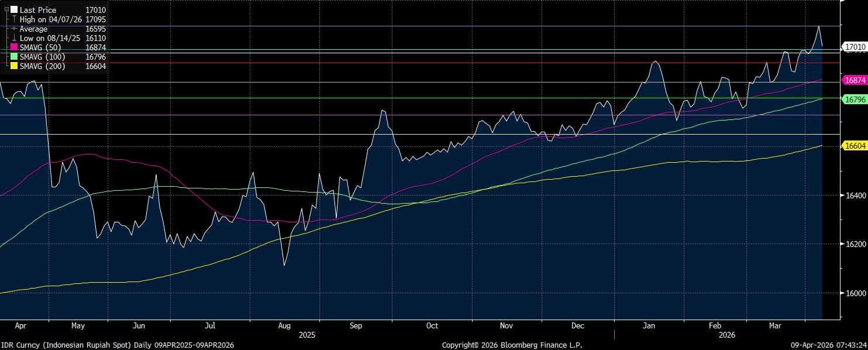This screenshot has height=350, width=868.
Task: Select the Average marker icon in legend
Action: [x=14, y=29]
